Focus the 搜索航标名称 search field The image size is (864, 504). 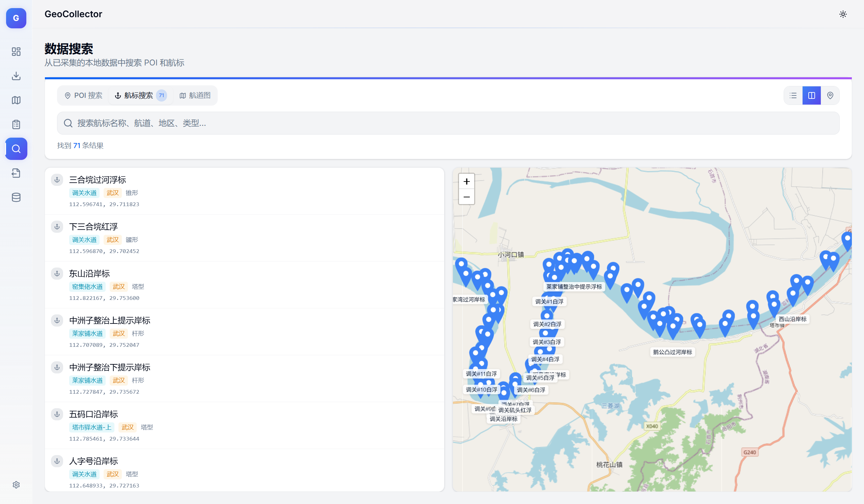448,123
